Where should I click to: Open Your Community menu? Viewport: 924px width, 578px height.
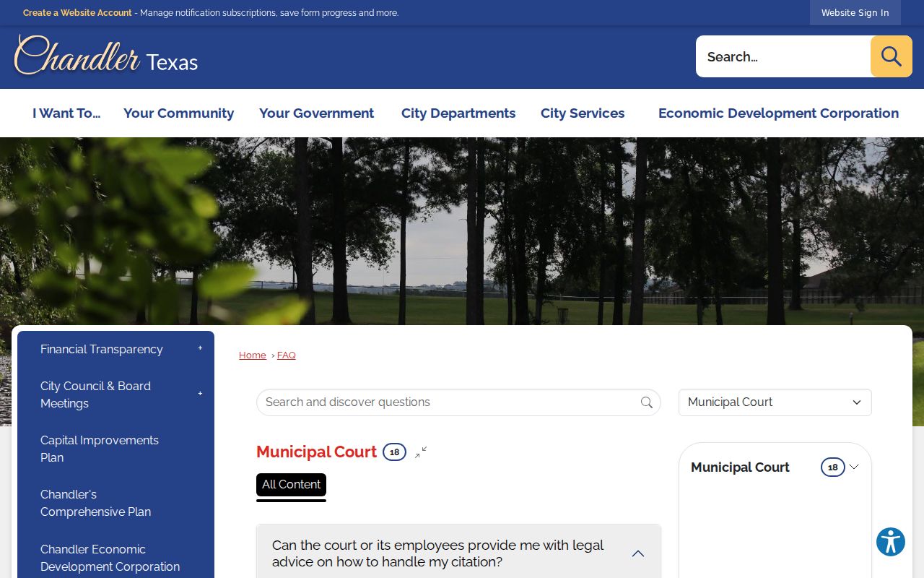178,113
